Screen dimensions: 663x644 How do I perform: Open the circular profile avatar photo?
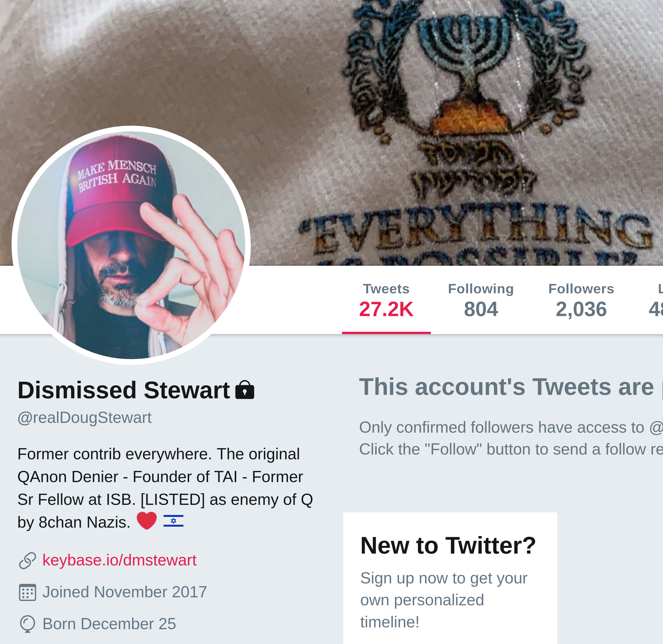[131, 245]
